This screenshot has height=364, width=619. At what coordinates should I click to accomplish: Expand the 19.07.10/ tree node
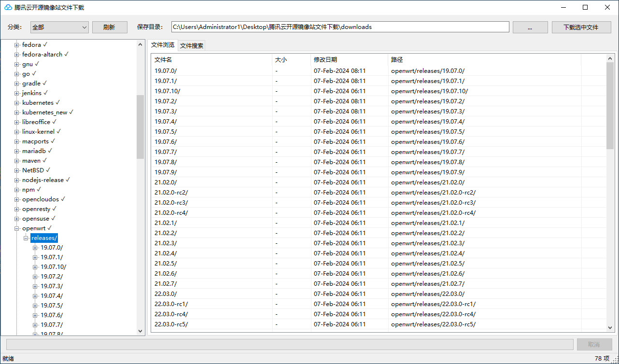(35, 267)
